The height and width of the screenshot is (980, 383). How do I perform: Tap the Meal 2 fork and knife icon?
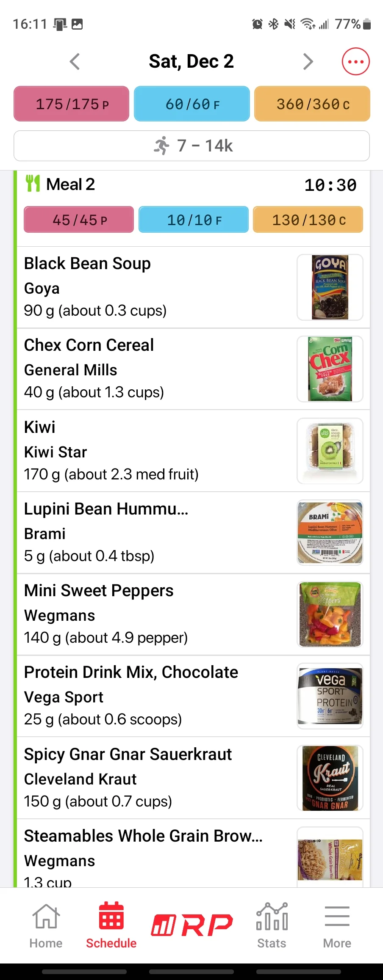point(33,183)
